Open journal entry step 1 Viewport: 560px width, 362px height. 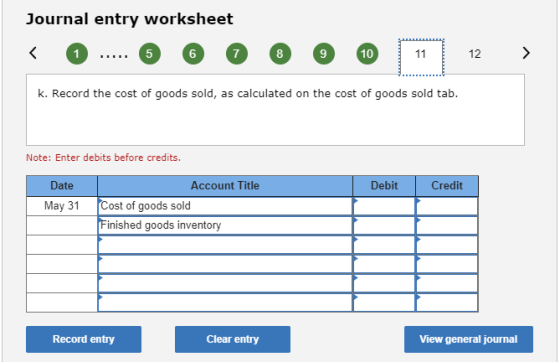coord(77,54)
